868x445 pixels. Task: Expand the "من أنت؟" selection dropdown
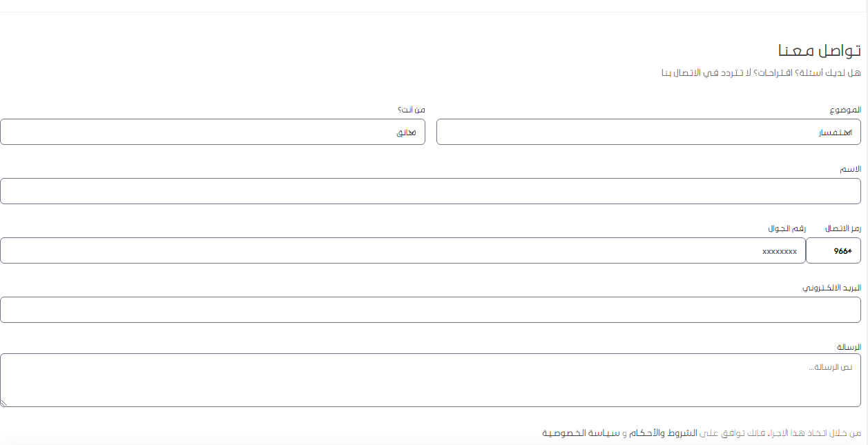coord(212,132)
